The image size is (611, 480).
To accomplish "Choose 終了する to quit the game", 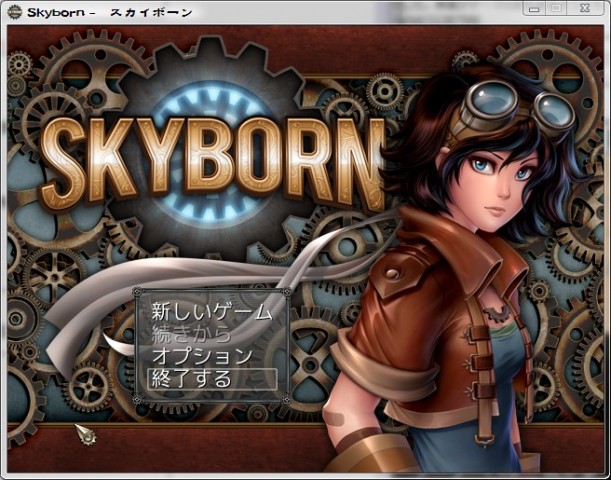I will 212,379.
